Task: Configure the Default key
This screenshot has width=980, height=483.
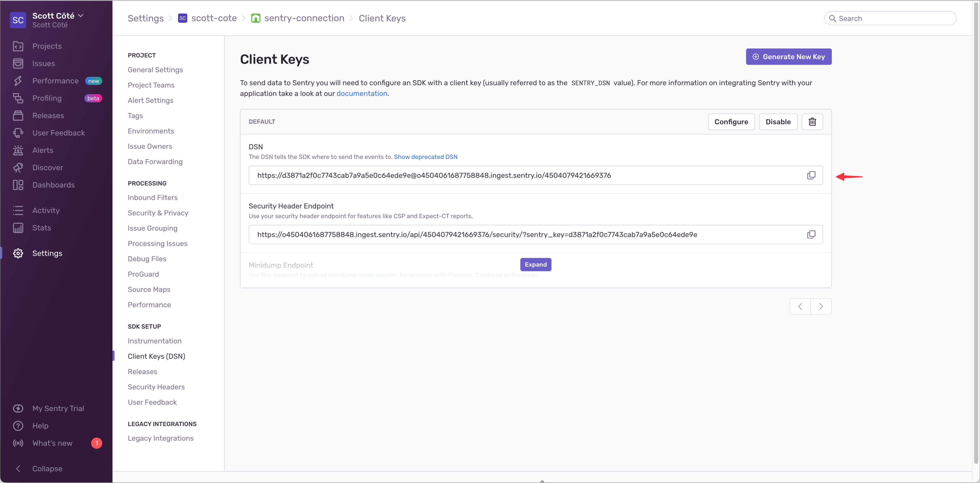Action: (x=731, y=122)
